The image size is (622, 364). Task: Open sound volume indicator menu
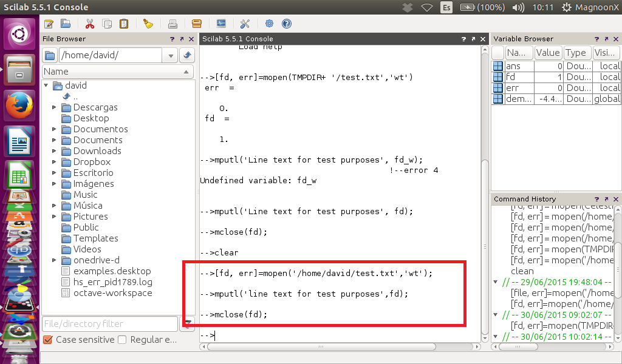(518, 7)
